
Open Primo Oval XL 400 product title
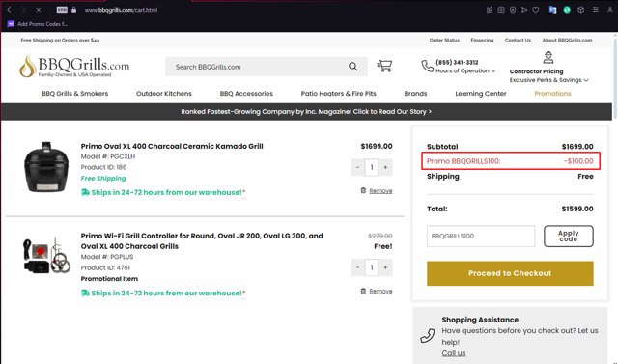[172, 146]
